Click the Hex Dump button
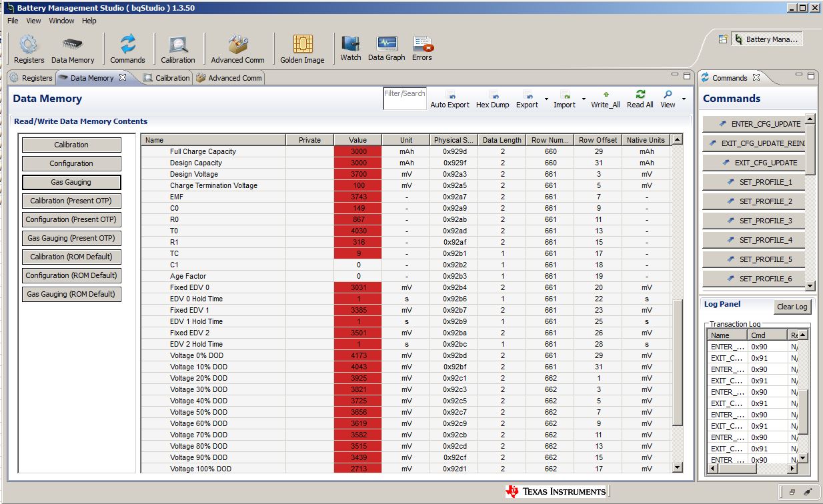Viewport: 823px width, 504px height. click(492, 99)
